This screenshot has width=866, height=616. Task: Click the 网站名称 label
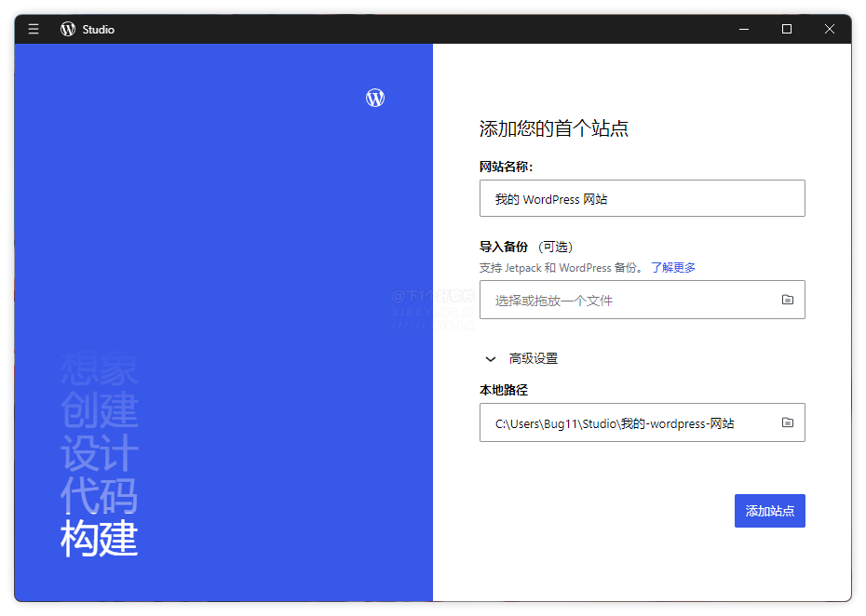click(x=506, y=167)
